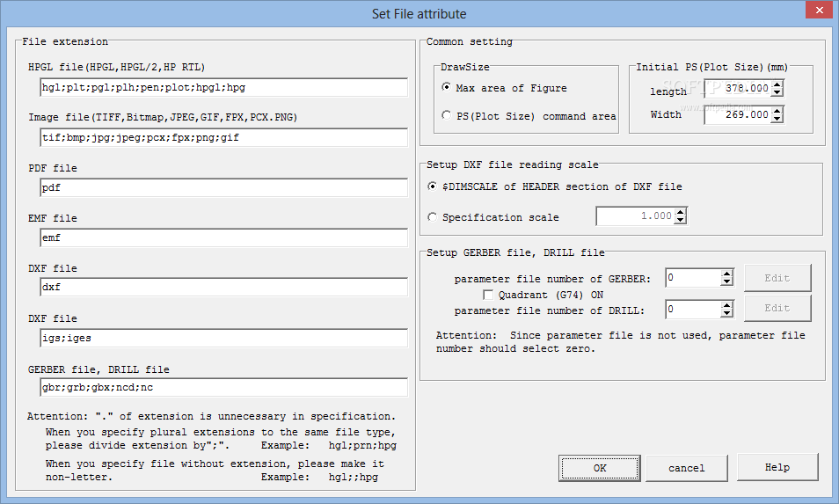Enable Quadrant (G74) ON checkbox
839x504 pixels.
[x=488, y=295]
